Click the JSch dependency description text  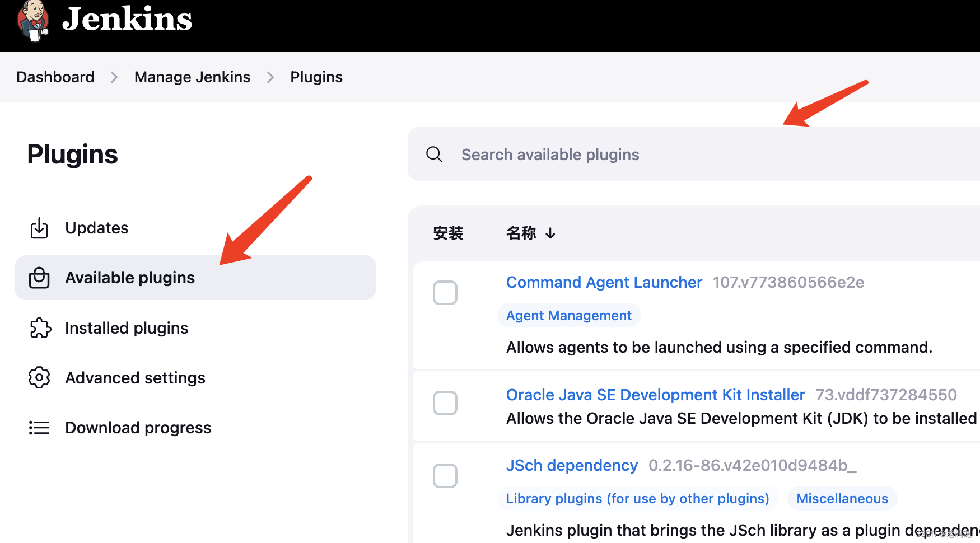[x=743, y=530]
